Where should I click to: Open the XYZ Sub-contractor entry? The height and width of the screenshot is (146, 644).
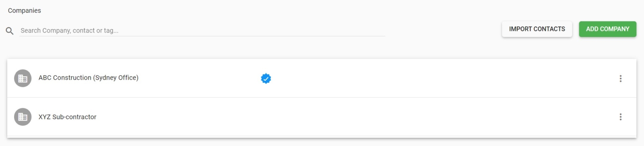click(68, 117)
